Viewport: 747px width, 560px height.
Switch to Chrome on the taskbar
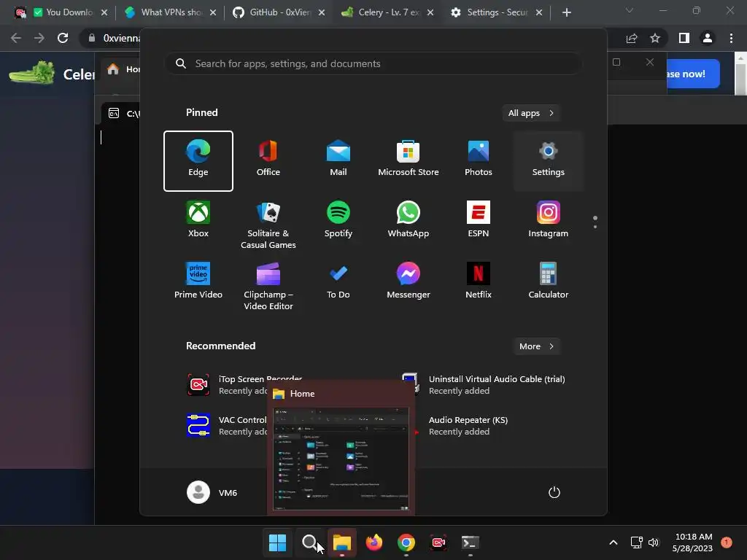coord(406,542)
